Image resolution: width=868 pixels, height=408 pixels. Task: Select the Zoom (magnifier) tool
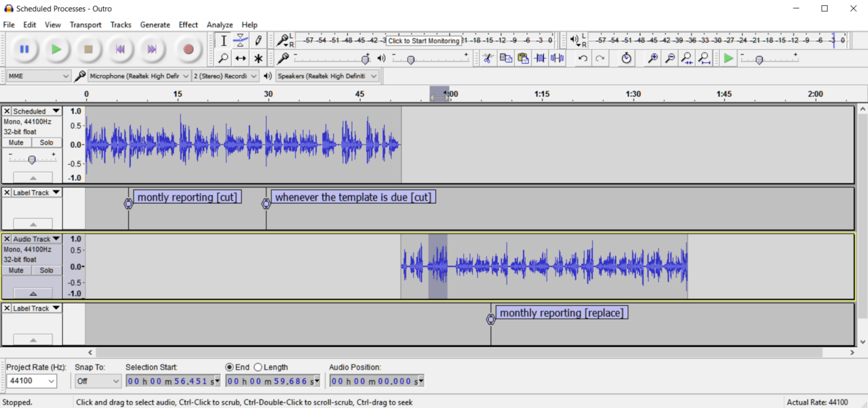(223, 58)
